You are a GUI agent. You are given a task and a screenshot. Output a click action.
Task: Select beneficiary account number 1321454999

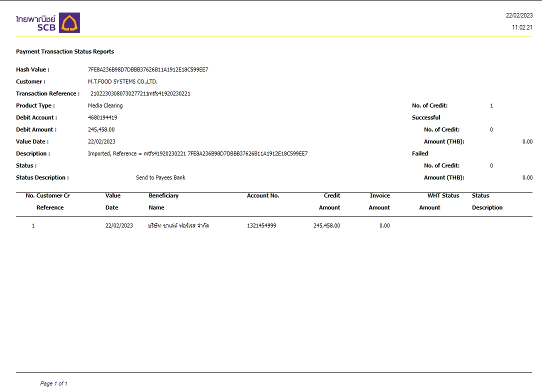(261, 225)
